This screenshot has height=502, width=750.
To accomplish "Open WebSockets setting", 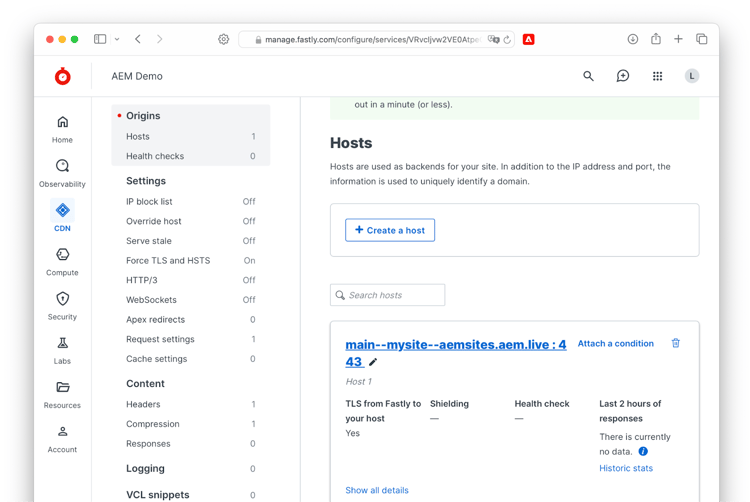I will pos(190,299).
